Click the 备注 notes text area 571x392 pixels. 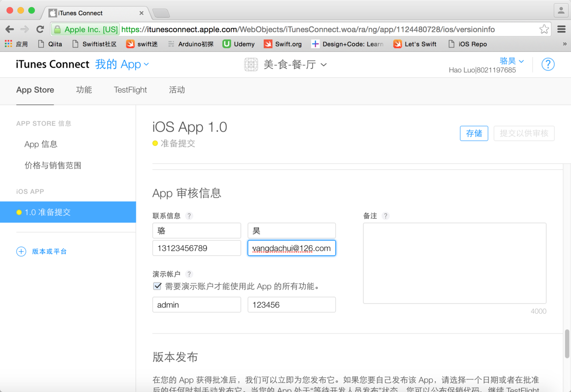pyautogui.click(x=454, y=263)
